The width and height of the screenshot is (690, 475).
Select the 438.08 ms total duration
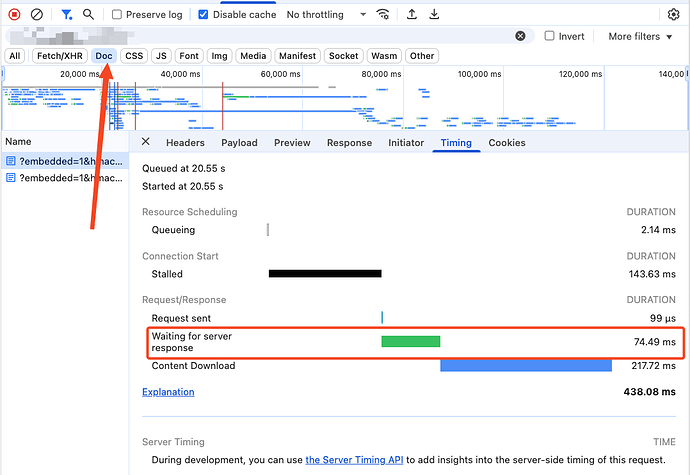(650, 392)
